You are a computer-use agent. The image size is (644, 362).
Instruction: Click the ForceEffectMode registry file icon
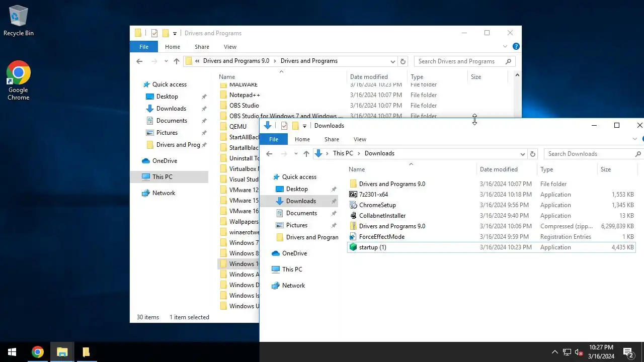[353, 237]
